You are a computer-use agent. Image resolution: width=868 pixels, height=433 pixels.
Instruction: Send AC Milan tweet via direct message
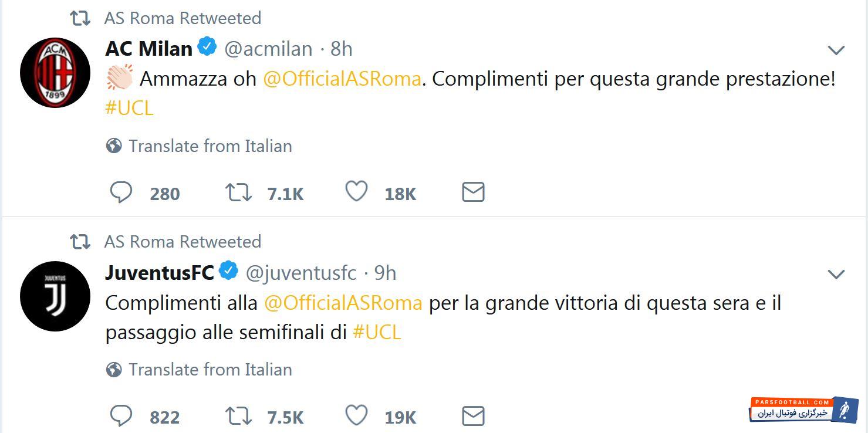point(473,192)
